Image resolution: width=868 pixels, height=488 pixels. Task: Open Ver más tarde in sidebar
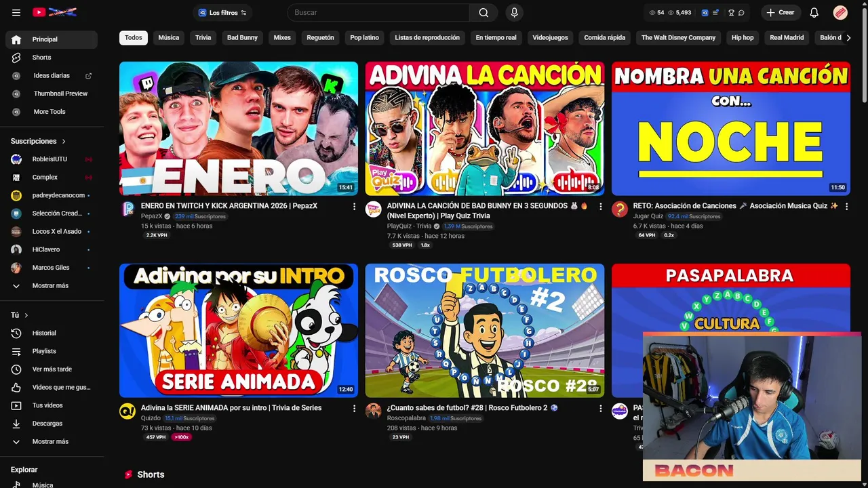tap(52, 369)
